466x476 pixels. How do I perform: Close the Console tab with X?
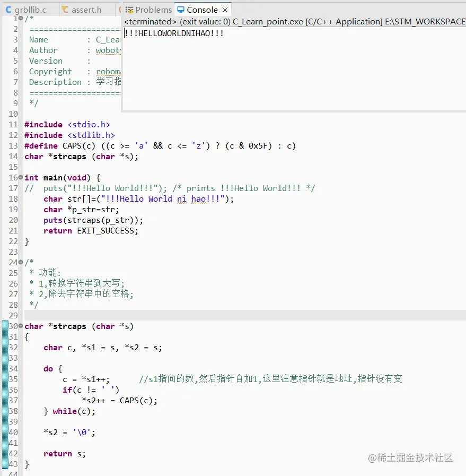(x=225, y=10)
